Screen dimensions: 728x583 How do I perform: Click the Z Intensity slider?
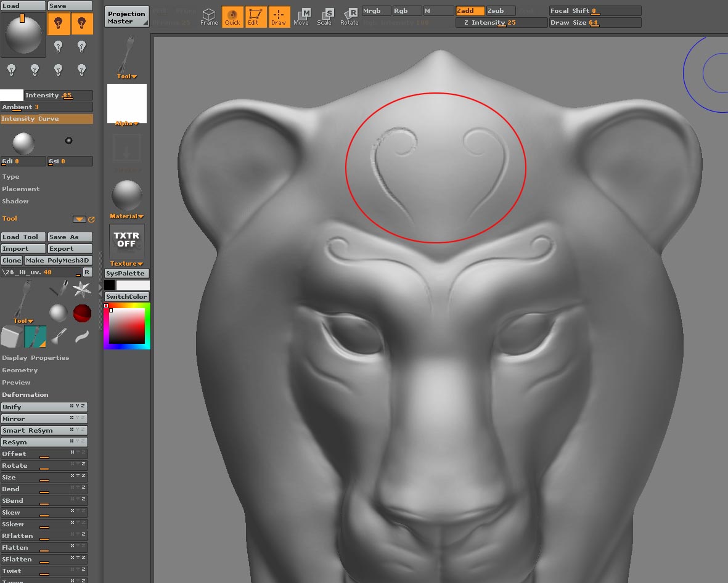pyautogui.click(x=501, y=23)
